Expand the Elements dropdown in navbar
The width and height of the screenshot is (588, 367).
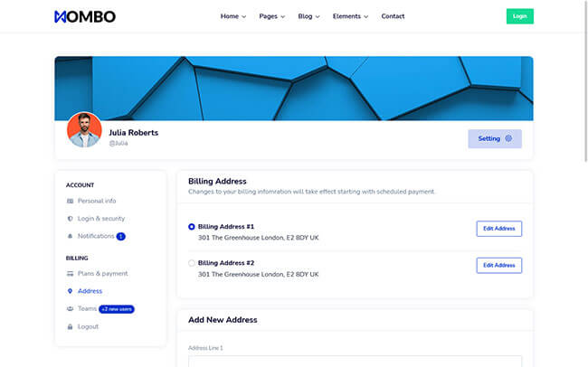[x=350, y=16]
